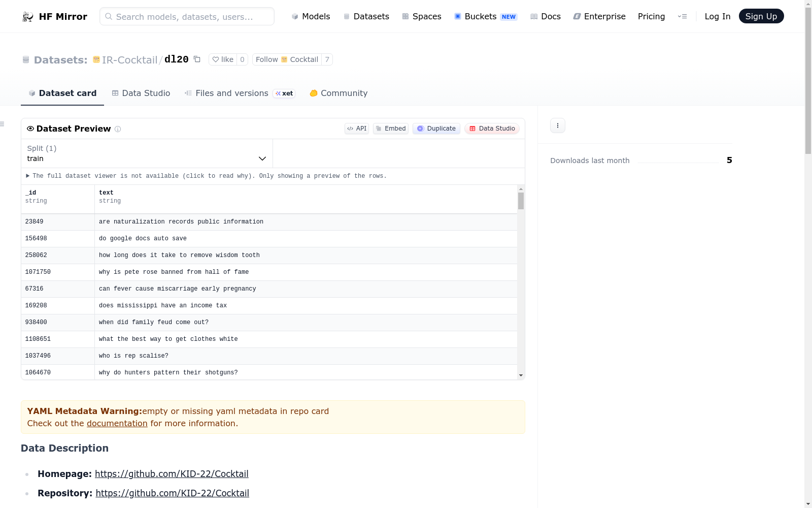This screenshot has height=508, width=812.
Task: Follow the Cocktail organization
Action: coord(287,59)
